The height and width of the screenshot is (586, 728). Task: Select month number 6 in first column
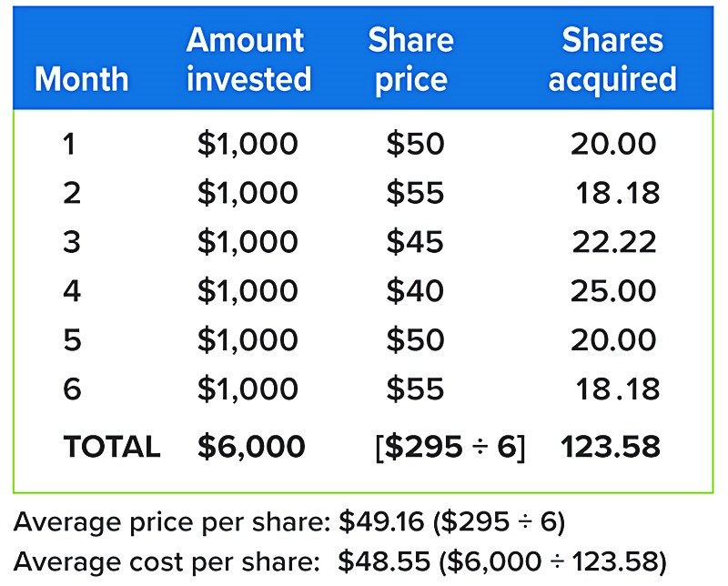pos(72,389)
